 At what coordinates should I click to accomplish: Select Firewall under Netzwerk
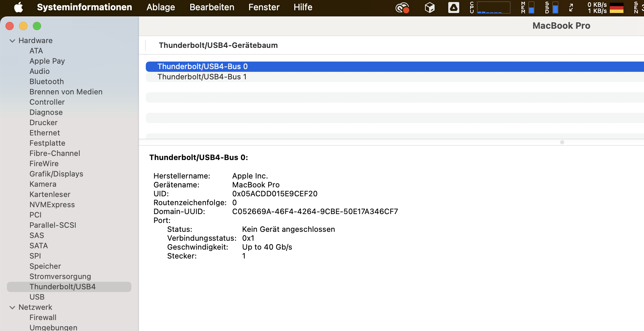(x=43, y=317)
